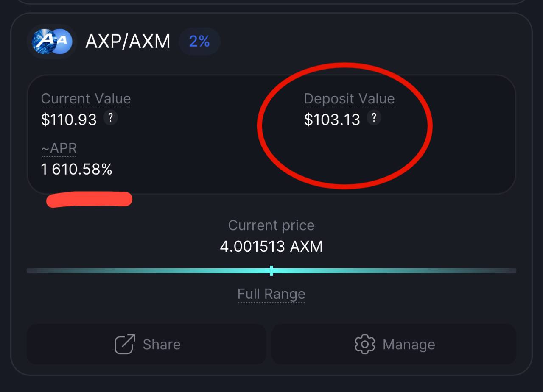543x392 pixels.
Task: Click the Deposit Value label
Action: click(x=349, y=99)
